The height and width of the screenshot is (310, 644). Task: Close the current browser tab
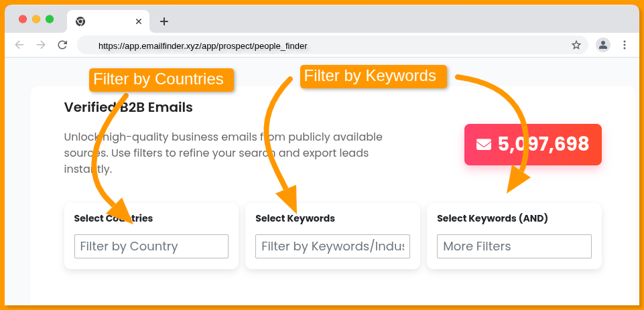pyautogui.click(x=139, y=21)
